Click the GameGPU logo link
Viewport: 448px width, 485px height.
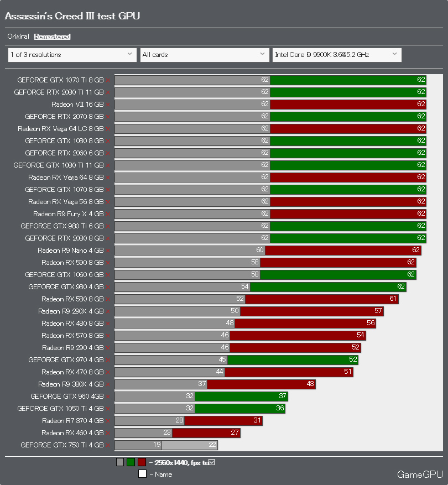click(x=420, y=474)
